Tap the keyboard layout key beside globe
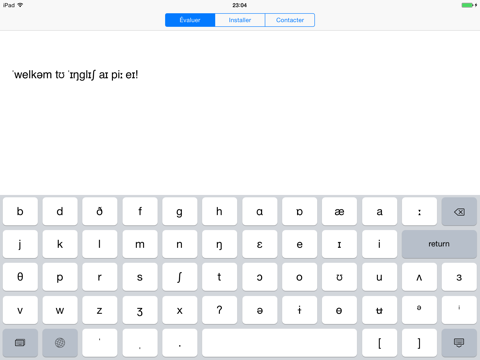The height and width of the screenshot is (360, 480). pyautogui.click(x=20, y=343)
